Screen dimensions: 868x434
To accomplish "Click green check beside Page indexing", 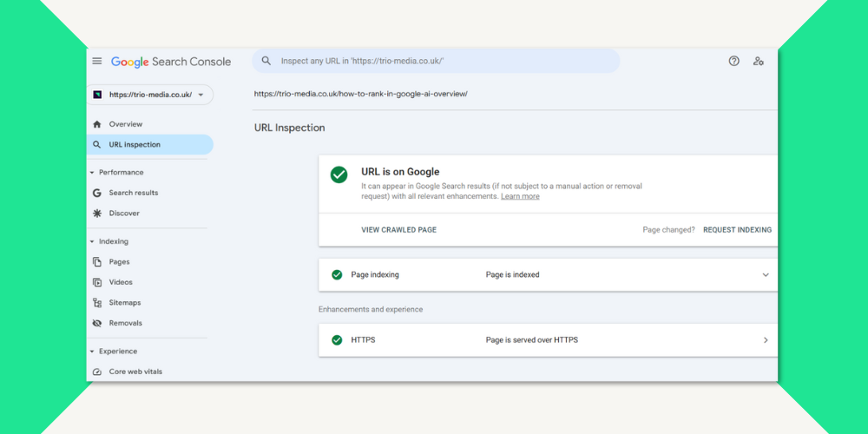I will pos(337,274).
